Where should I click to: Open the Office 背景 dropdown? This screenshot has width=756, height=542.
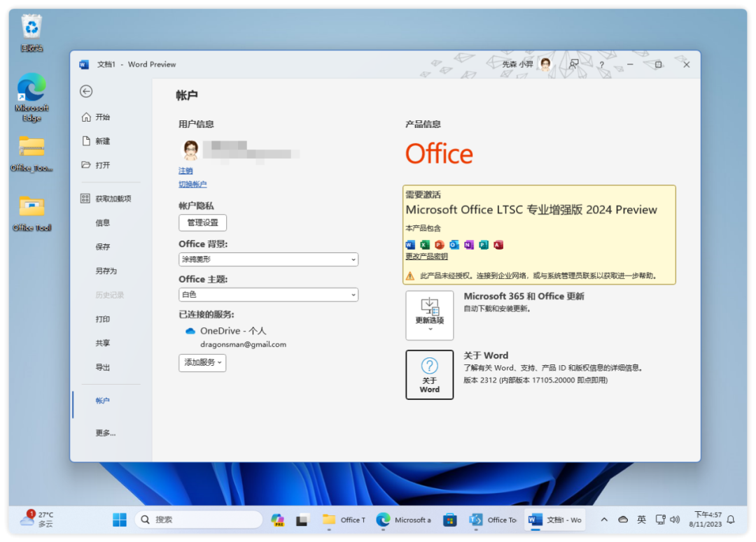pos(268,259)
